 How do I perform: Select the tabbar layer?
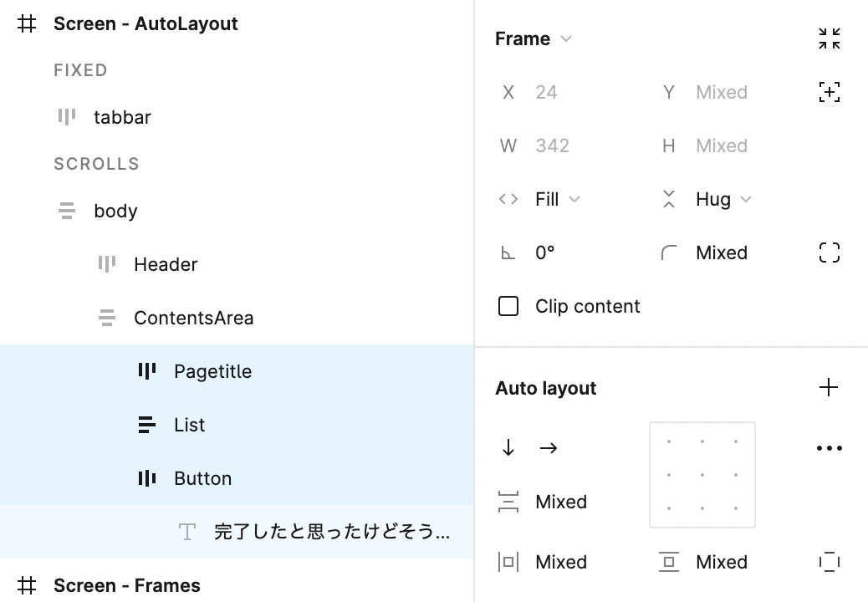click(122, 117)
